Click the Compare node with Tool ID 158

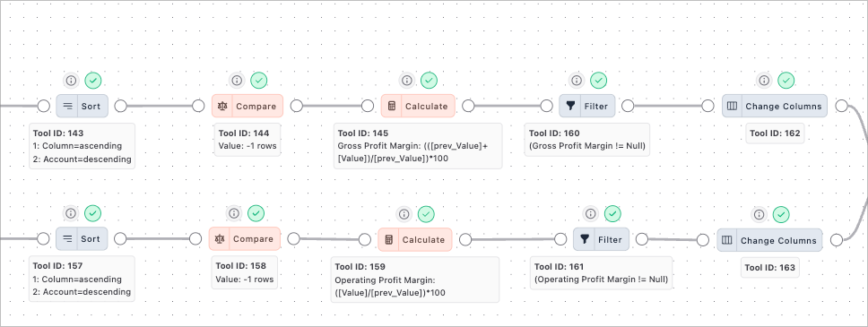[244, 238]
